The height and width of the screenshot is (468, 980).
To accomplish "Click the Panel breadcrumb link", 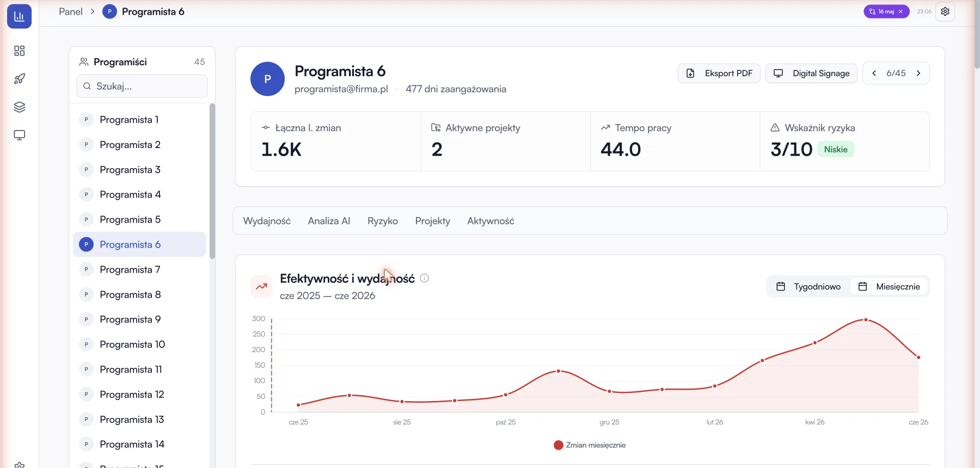I will click(x=71, y=11).
